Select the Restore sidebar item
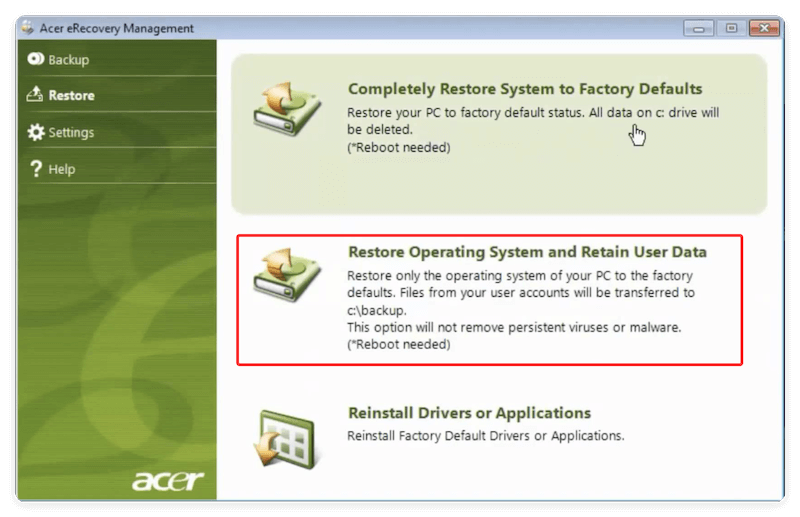 [x=117, y=95]
